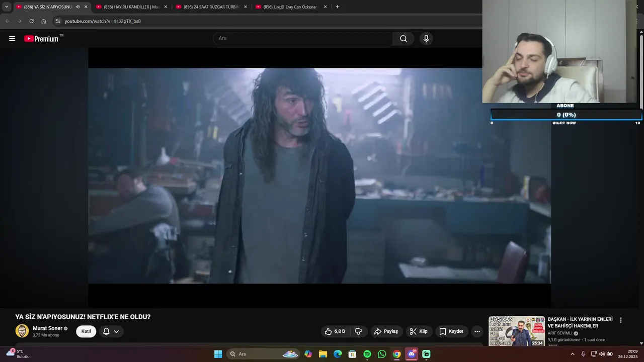
Task: Click the Katıl join button
Action: pos(86,331)
